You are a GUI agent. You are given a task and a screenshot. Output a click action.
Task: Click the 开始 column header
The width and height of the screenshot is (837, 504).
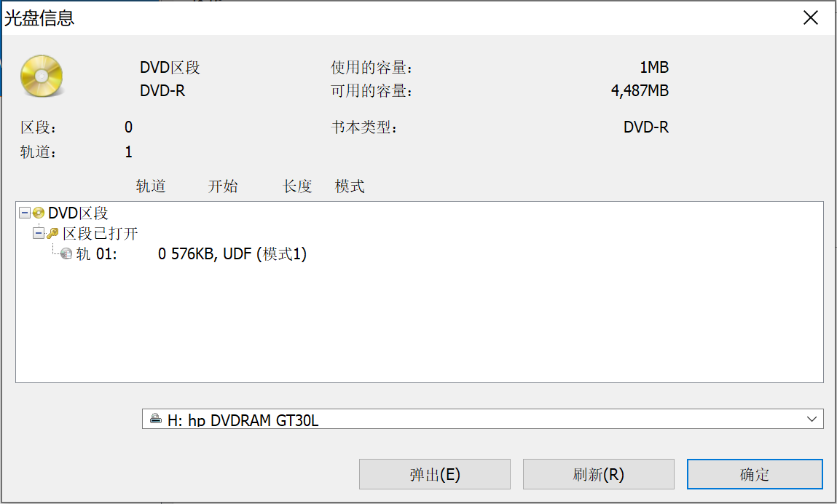click(x=223, y=186)
